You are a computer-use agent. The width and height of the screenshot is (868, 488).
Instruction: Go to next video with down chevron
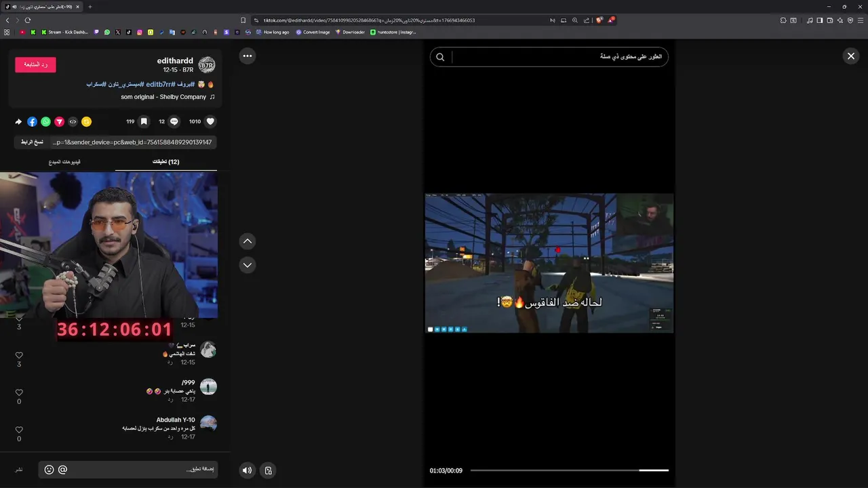click(x=248, y=265)
